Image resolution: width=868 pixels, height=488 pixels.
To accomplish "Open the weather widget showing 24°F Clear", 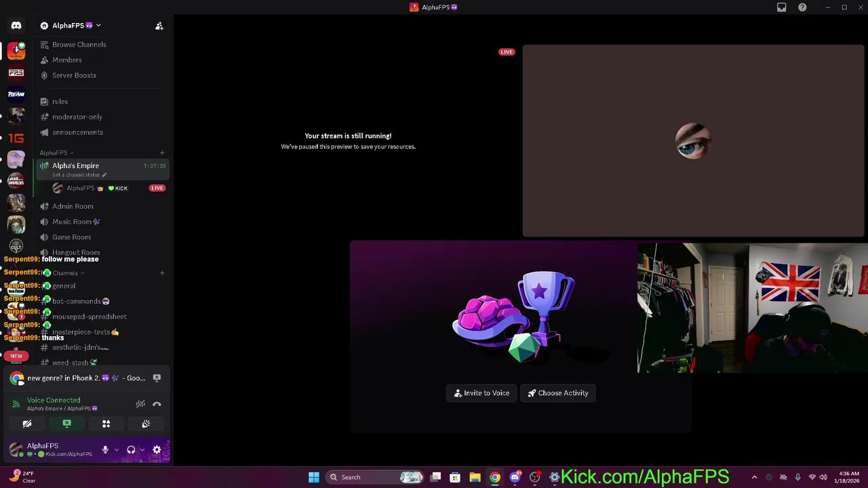I will click(22, 477).
